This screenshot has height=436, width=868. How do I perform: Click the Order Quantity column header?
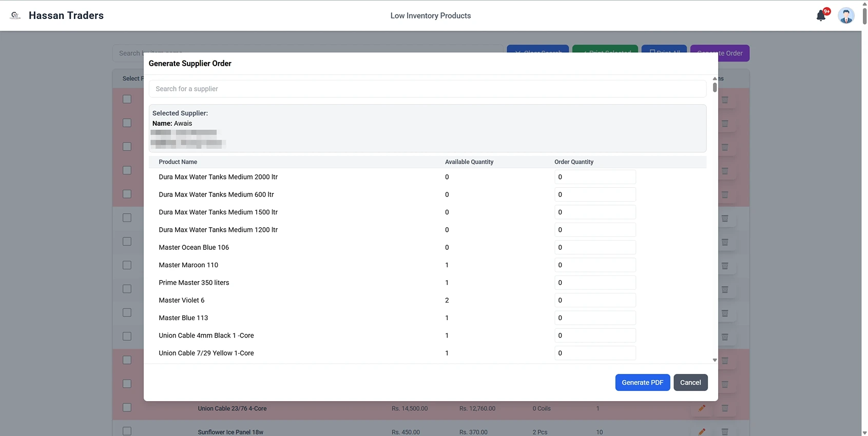574,162
